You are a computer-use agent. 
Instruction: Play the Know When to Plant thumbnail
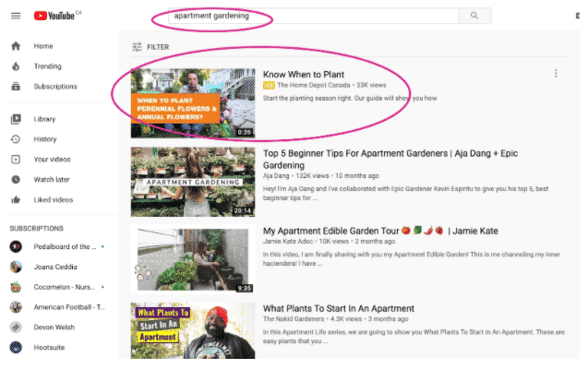coord(193,102)
